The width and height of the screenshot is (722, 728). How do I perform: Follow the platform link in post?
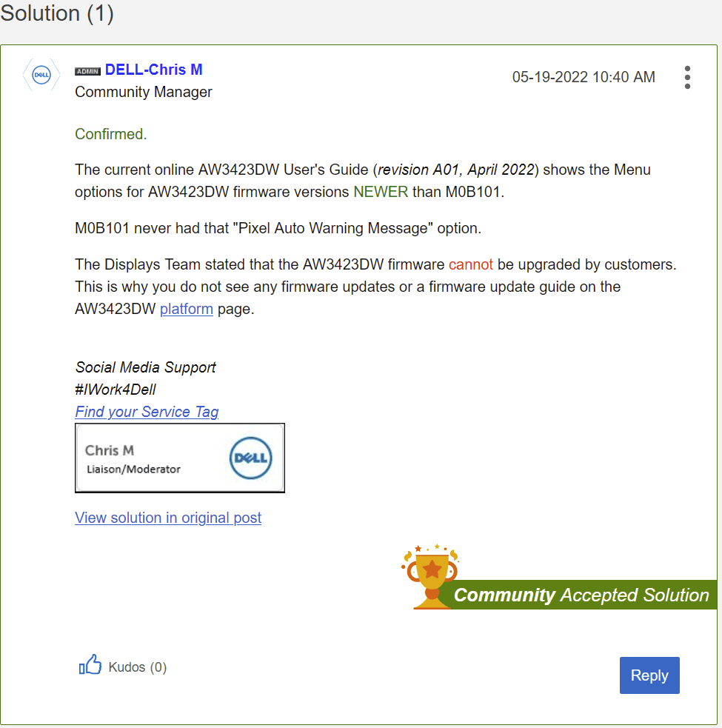coord(187,309)
